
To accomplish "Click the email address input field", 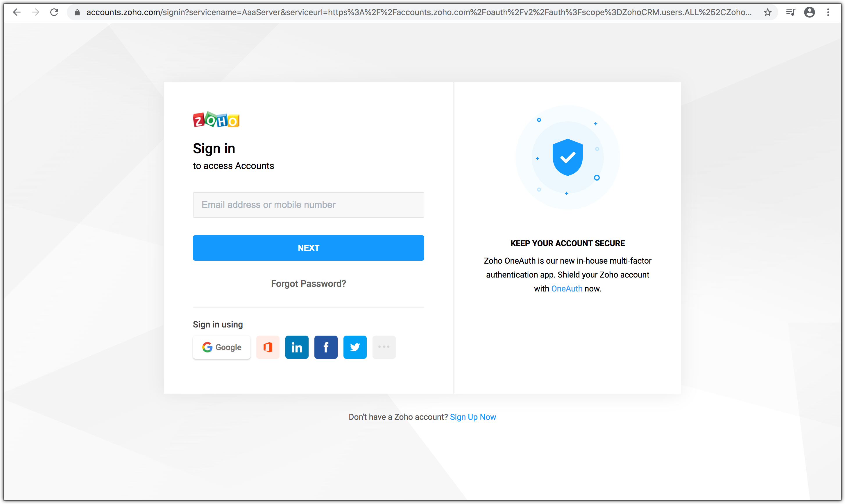I will [308, 205].
